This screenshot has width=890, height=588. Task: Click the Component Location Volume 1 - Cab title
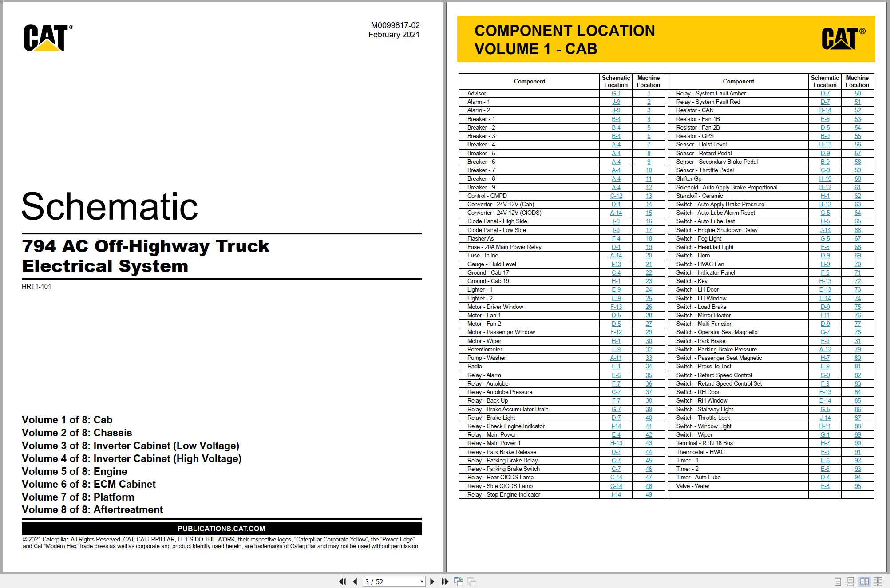(x=565, y=39)
